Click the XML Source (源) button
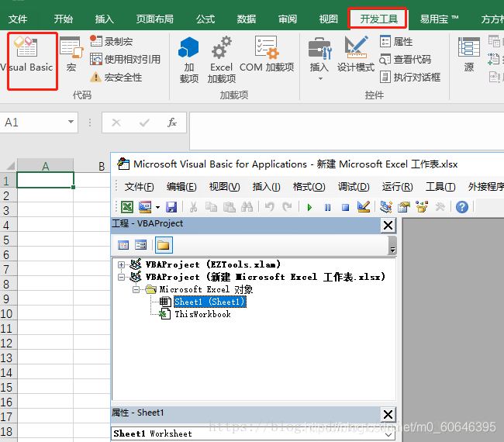504x442 pixels. point(469,54)
